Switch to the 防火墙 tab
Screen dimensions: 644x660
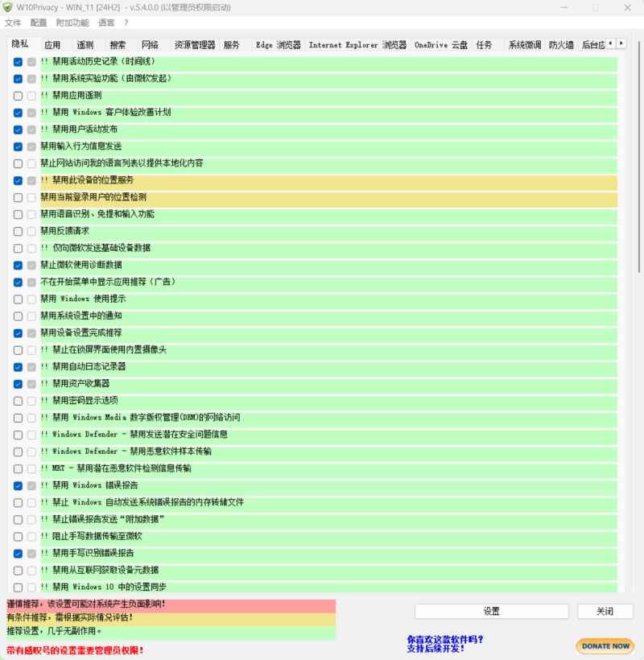coord(561,45)
